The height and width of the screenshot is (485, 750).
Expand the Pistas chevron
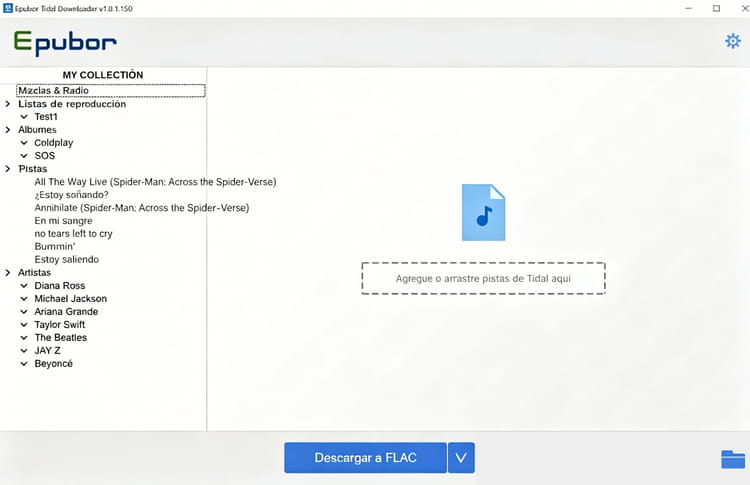(x=8, y=168)
